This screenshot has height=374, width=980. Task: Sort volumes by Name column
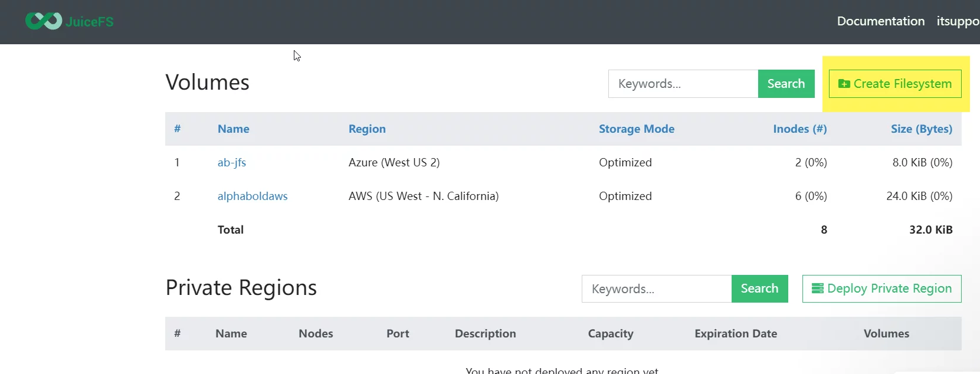coord(233,129)
